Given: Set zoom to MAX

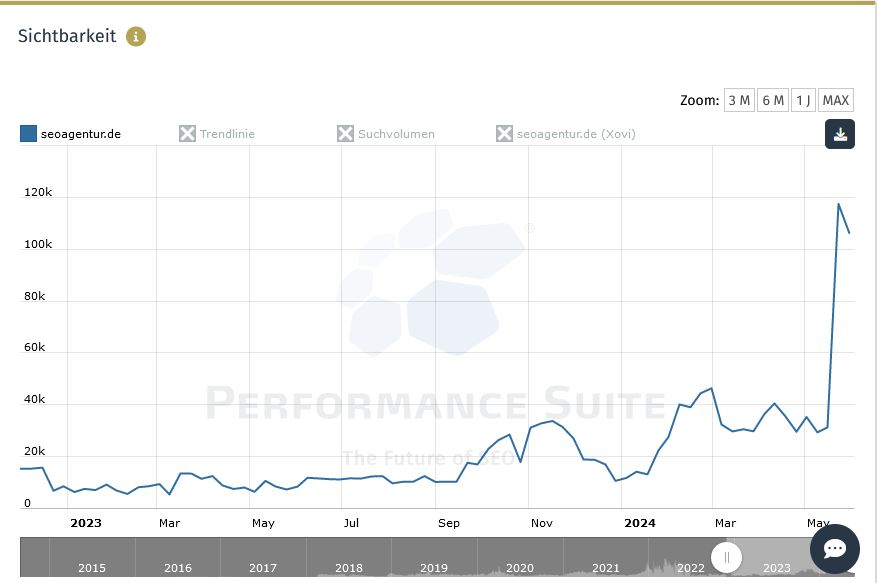Looking at the screenshot, I should click(x=836, y=100).
